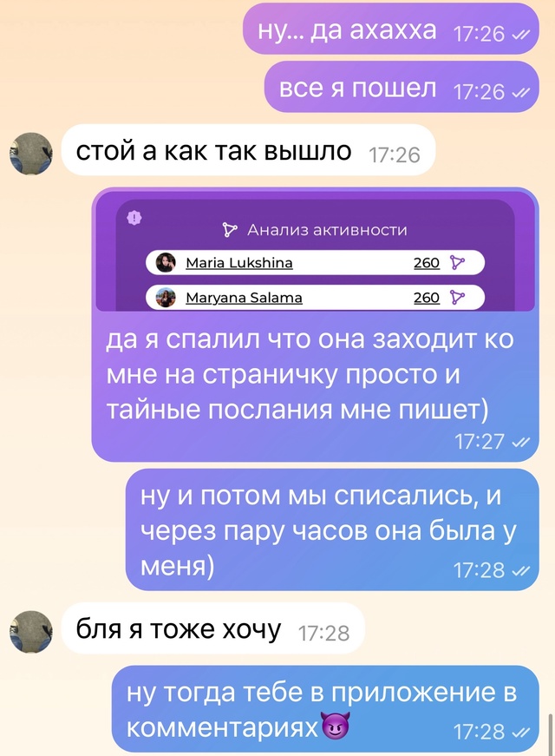The height and width of the screenshot is (756, 555).
Task: Tap the incoming message 'стой а как так вышло'
Action: coord(249,150)
